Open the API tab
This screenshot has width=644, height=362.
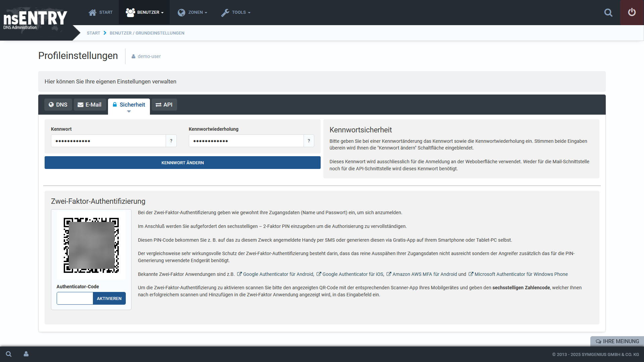click(164, 105)
